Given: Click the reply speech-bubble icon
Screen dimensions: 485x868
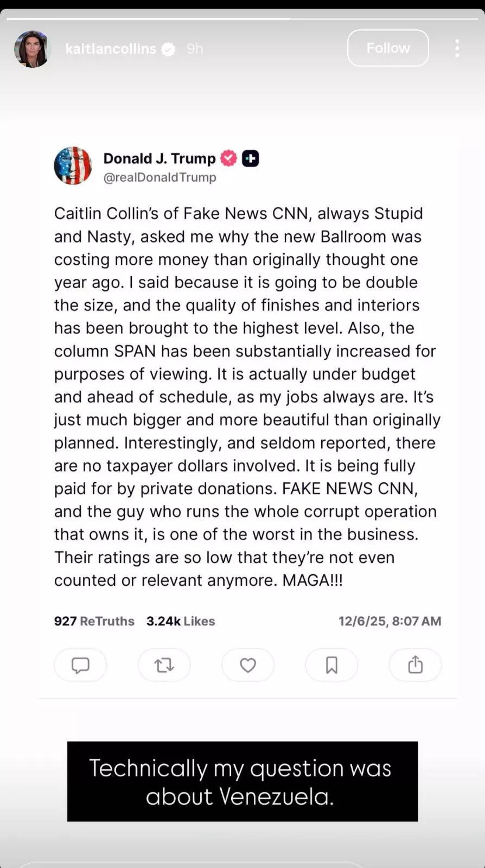Looking at the screenshot, I should pyautogui.click(x=80, y=665).
